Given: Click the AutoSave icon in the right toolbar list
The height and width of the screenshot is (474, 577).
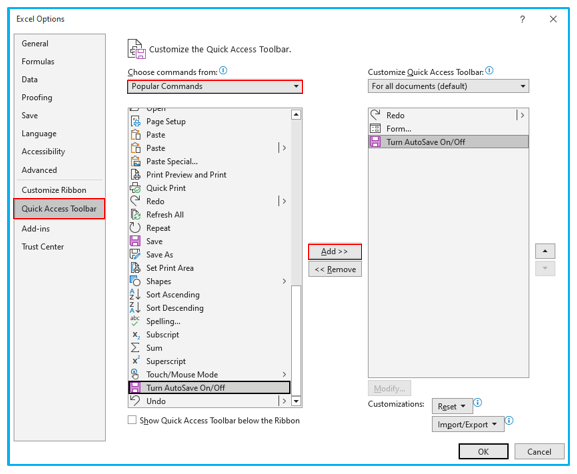Looking at the screenshot, I should [x=375, y=142].
